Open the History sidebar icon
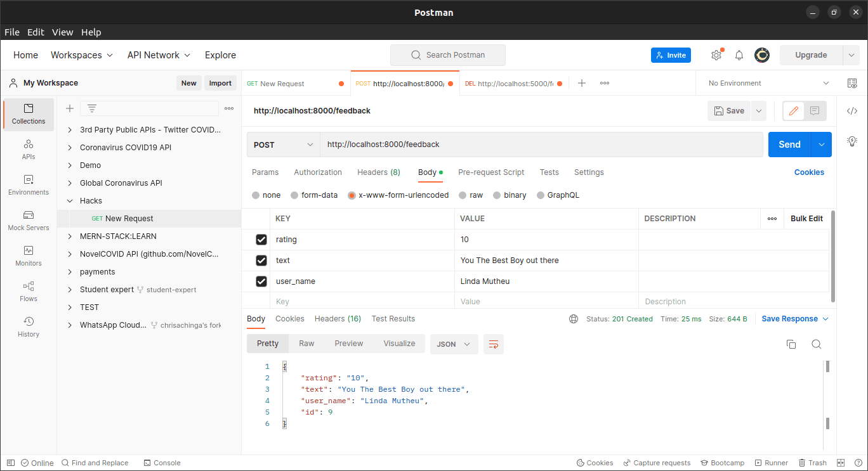 (x=28, y=326)
